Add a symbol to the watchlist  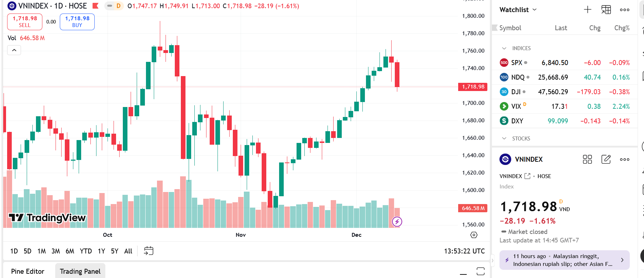click(x=587, y=10)
